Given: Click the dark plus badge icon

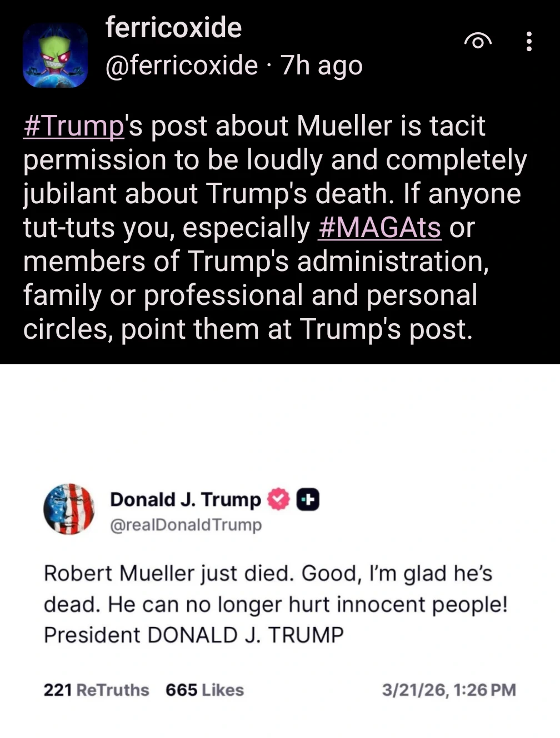Looking at the screenshot, I should (308, 499).
